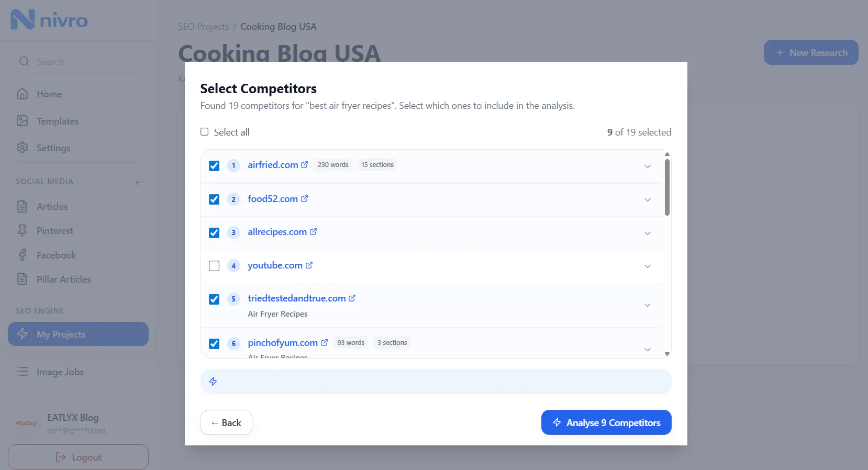This screenshot has width=868, height=470.
Task: Click the EATLYX Blog avatar
Action: [26, 423]
